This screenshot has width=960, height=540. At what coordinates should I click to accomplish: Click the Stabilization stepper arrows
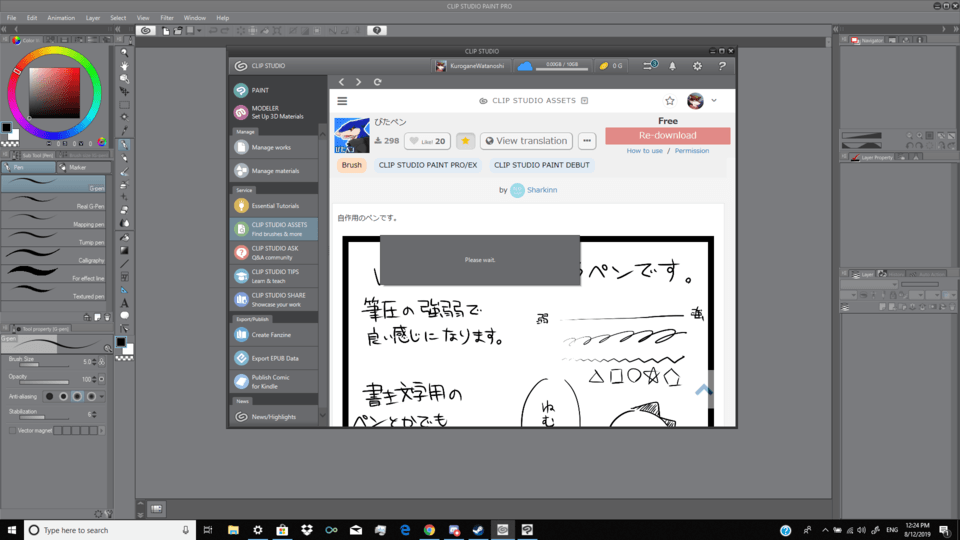(x=94, y=414)
